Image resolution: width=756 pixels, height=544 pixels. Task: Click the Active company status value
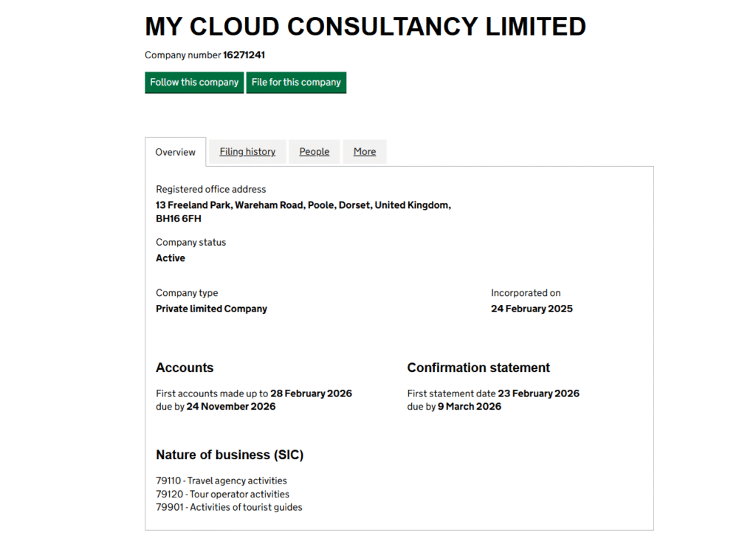point(171,258)
